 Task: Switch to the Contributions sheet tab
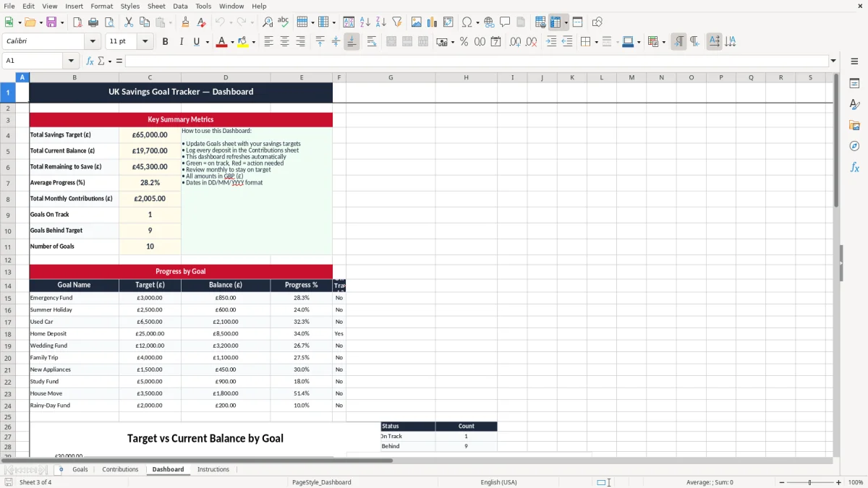(x=120, y=469)
